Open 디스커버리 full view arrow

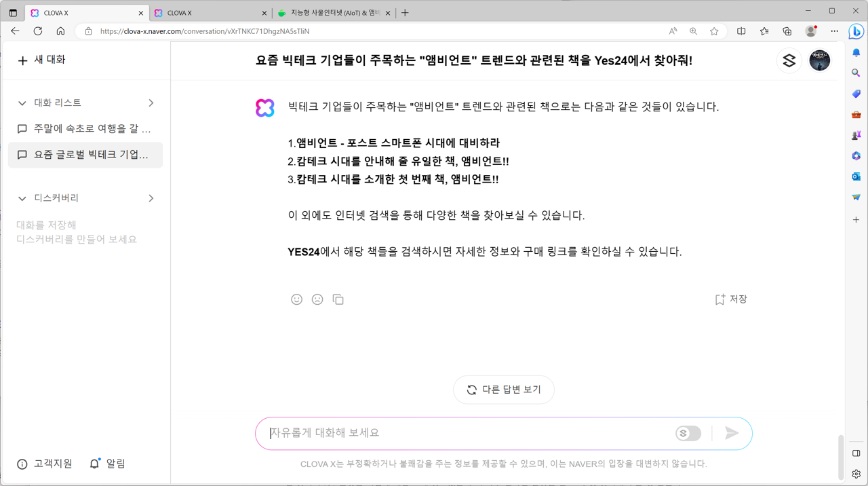(x=151, y=198)
